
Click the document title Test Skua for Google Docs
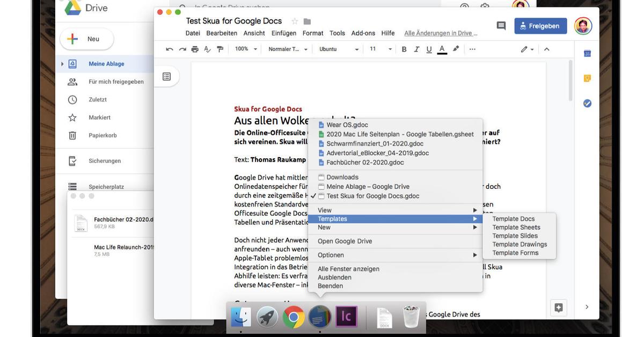coord(234,21)
